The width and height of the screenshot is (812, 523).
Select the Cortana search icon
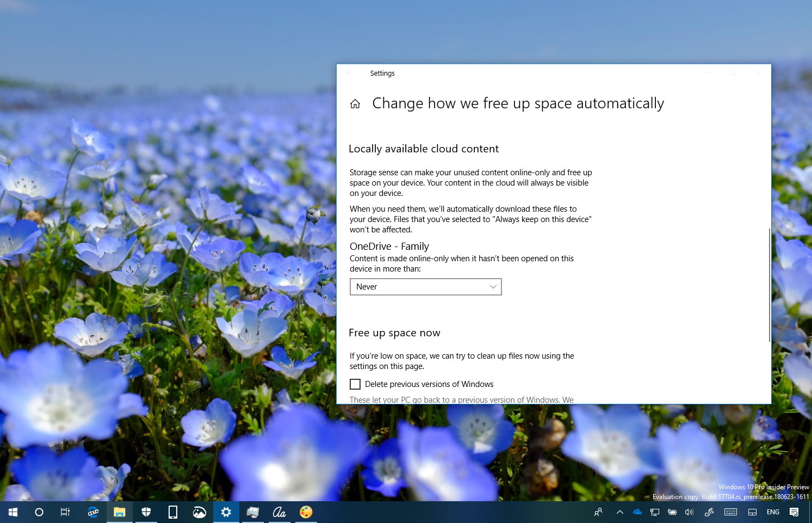pos(39,512)
